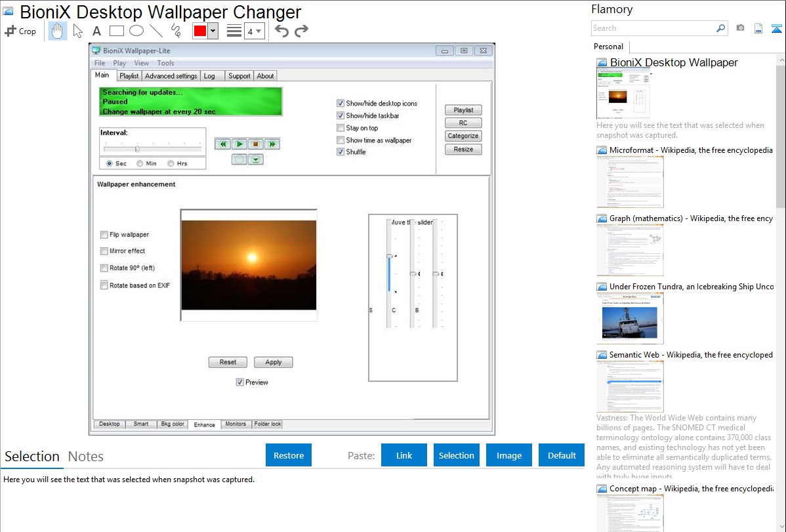Enable Mirror effect

[x=104, y=251]
